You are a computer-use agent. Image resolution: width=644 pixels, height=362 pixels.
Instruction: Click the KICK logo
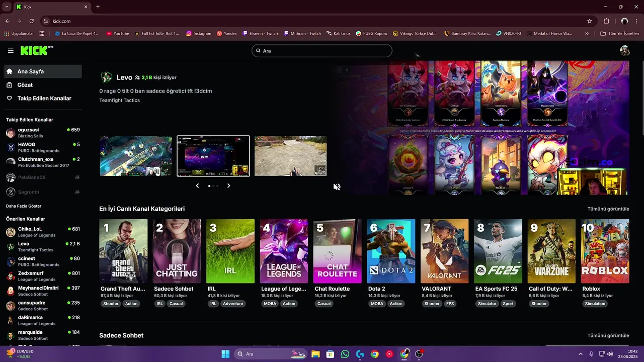coord(37,50)
